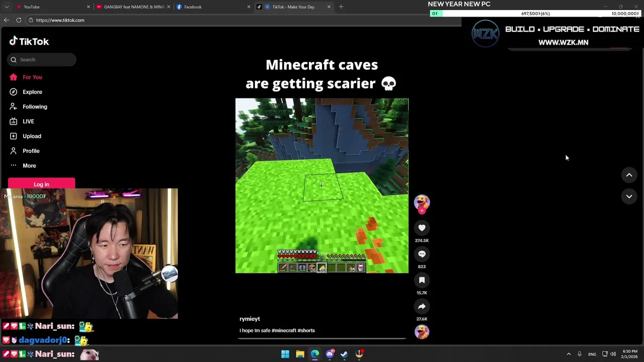Focus the TikTok Search field
The width and height of the screenshot is (644, 362).
[x=42, y=60]
